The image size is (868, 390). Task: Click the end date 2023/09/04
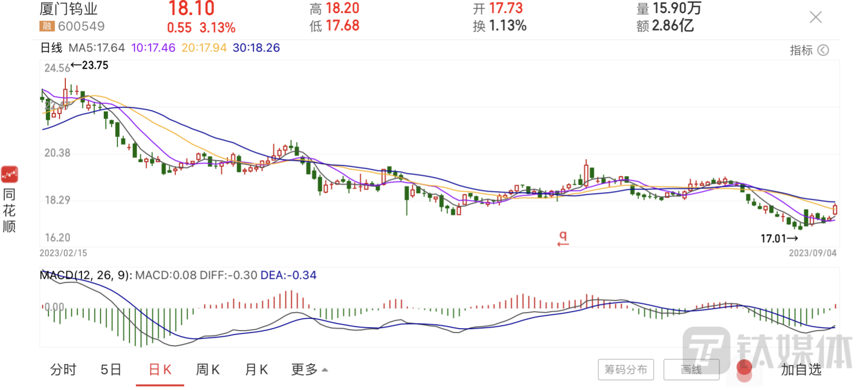point(813,253)
